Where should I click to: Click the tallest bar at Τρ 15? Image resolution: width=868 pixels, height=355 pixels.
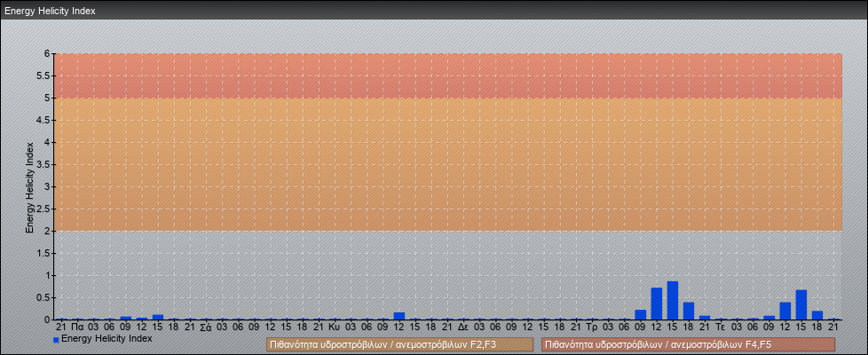click(x=673, y=300)
